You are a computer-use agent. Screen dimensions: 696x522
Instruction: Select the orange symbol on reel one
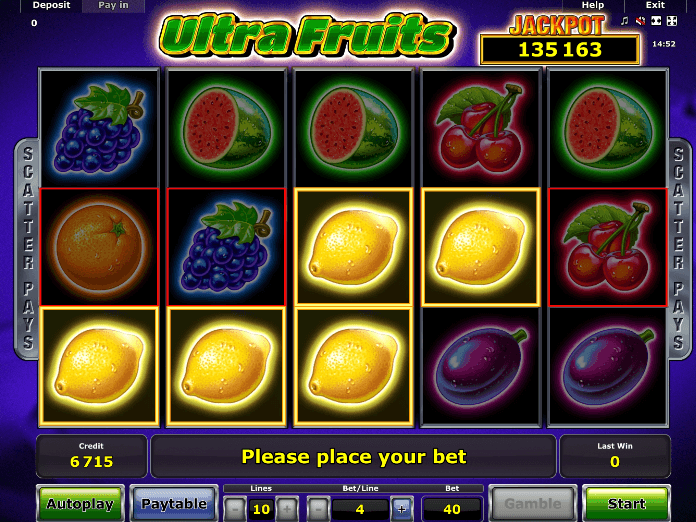point(99,247)
